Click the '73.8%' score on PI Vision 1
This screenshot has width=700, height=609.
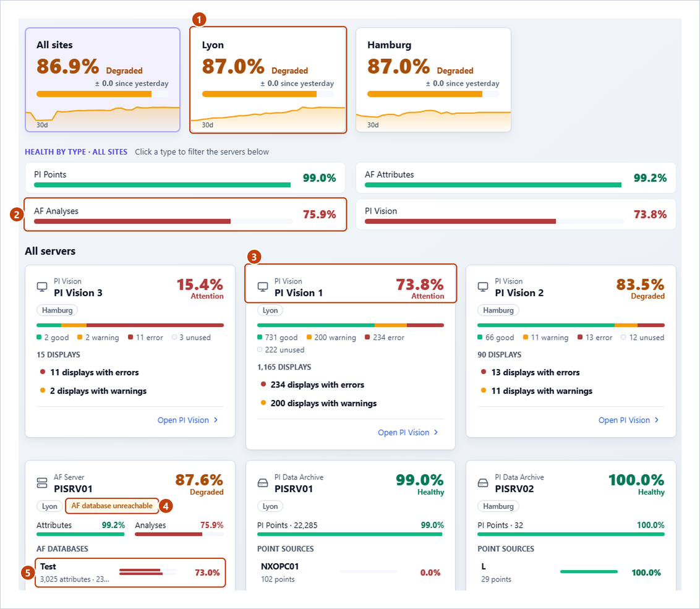coord(420,284)
